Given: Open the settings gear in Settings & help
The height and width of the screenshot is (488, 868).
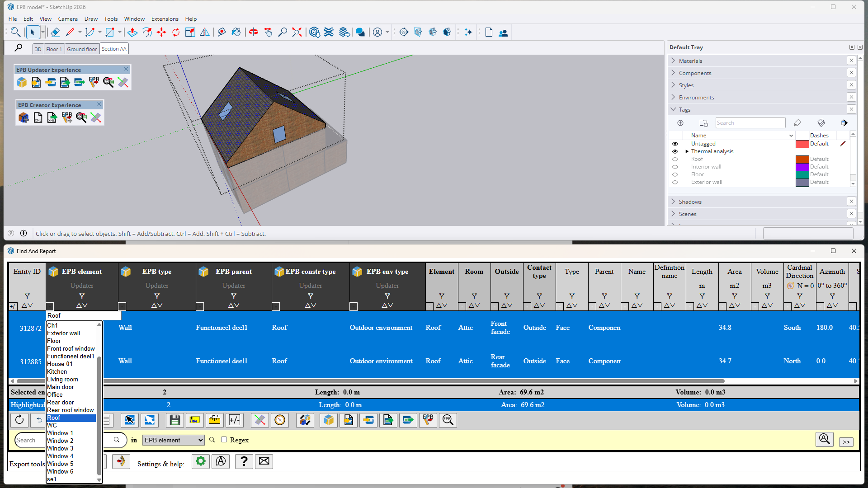Looking at the screenshot, I should (x=201, y=461).
